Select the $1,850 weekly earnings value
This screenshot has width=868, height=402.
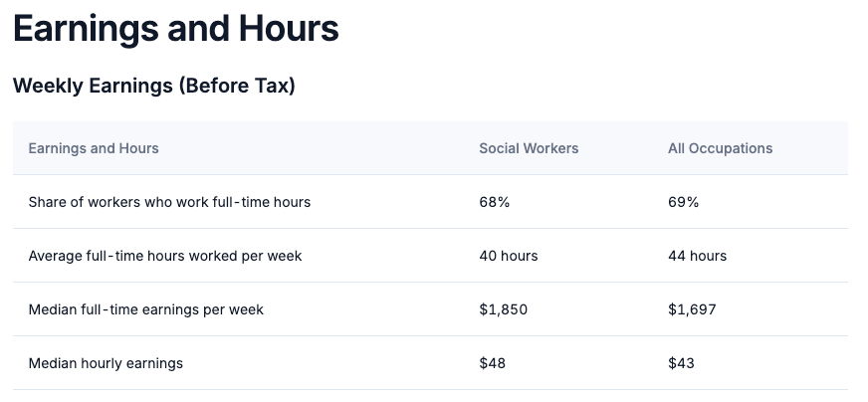coord(504,309)
